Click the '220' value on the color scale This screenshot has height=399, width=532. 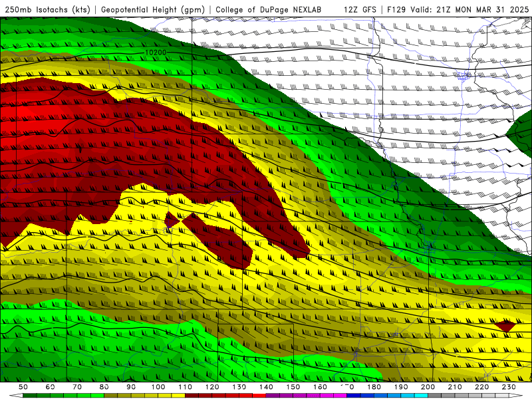[x=482, y=387]
